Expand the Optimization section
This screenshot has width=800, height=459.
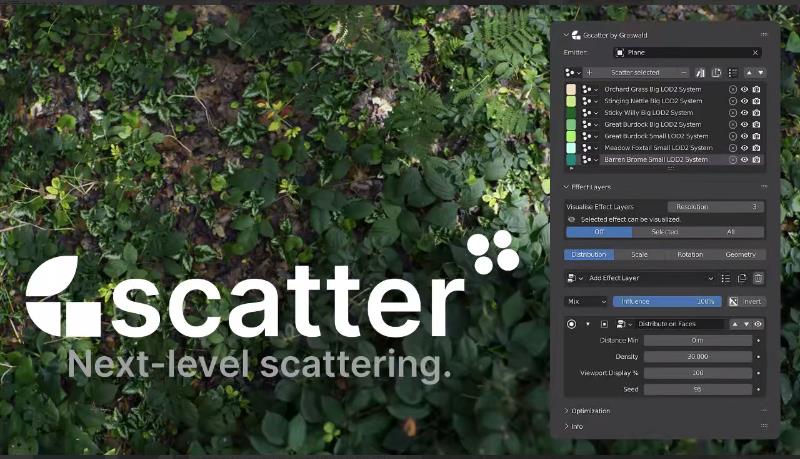(x=566, y=411)
